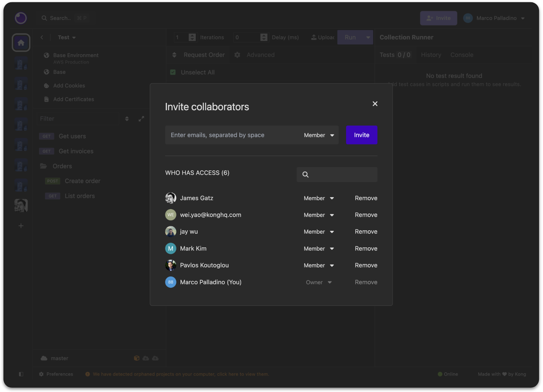Remove jay wu from collaborators

pos(366,232)
